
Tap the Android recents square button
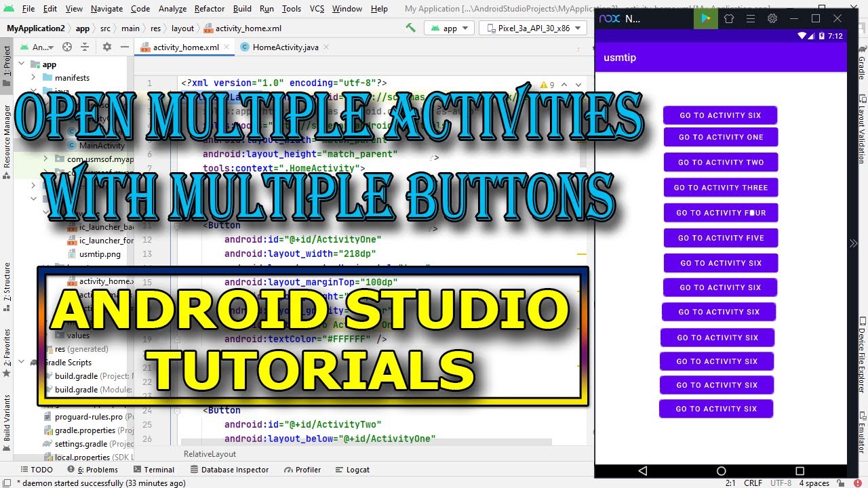click(x=800, y=470)
